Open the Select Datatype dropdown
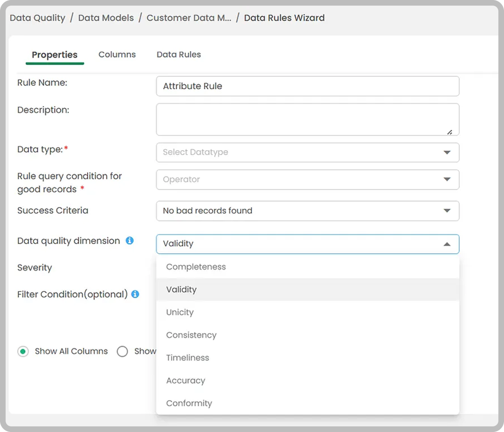 point(308,152)
